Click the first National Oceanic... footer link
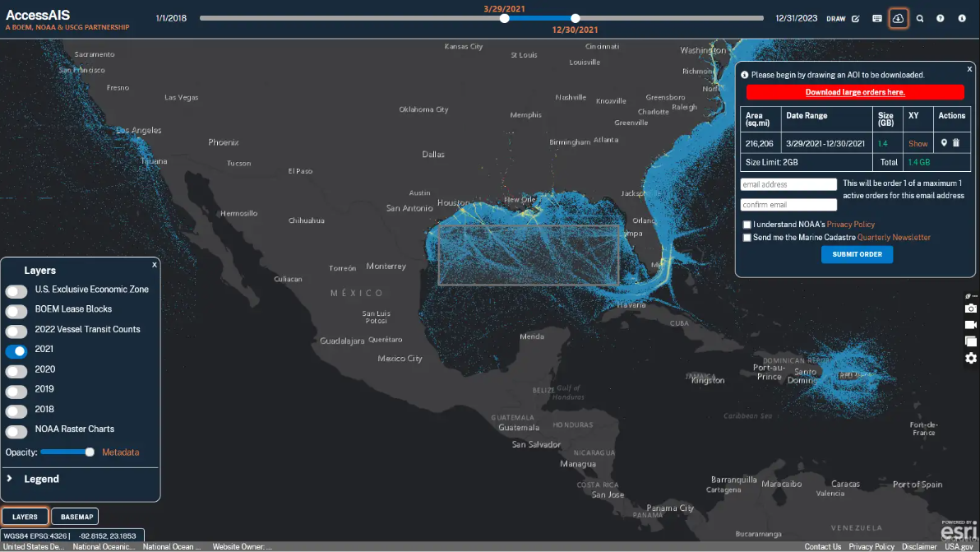 click(104, 547)
